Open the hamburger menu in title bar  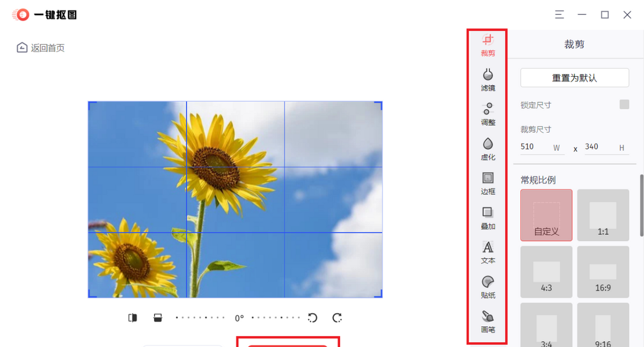(x=560, y=14)
